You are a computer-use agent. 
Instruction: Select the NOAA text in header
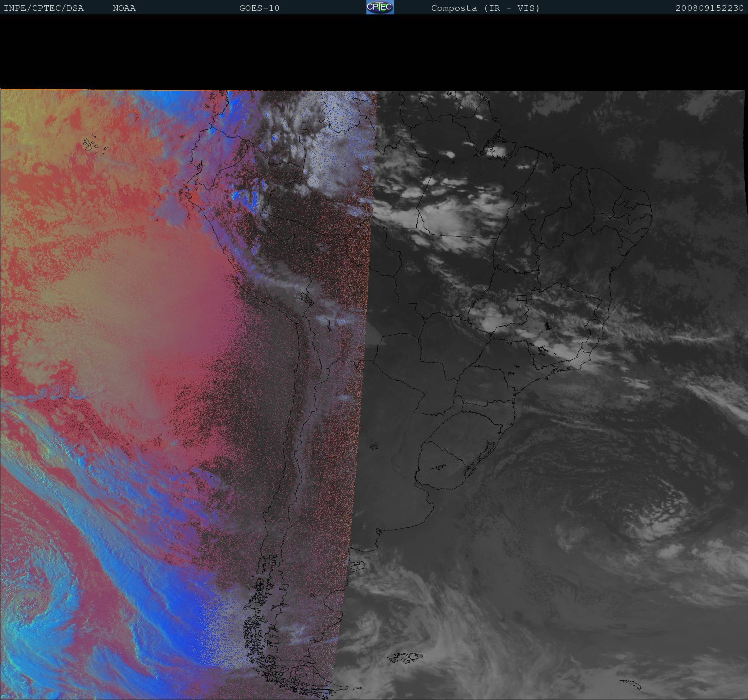[x=124, y=8]
